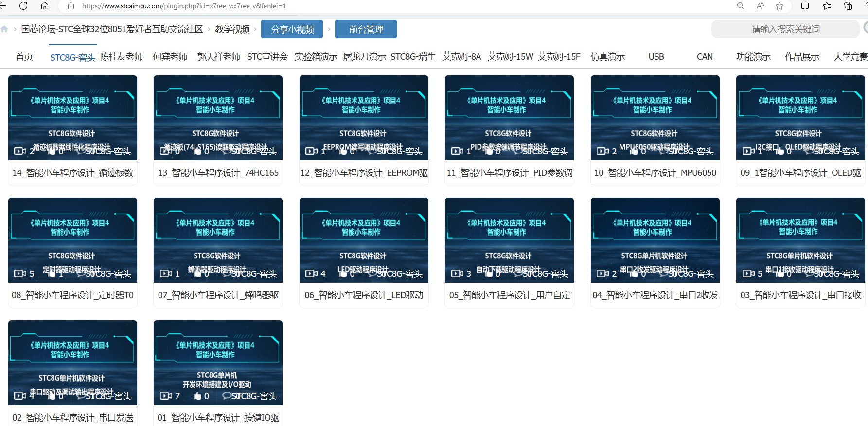Viewport: 868px width, 426px height.
Task: Open video thumbnail 09_1智能小车程序设计_OLED驱
Action: (x=800, y=118)
